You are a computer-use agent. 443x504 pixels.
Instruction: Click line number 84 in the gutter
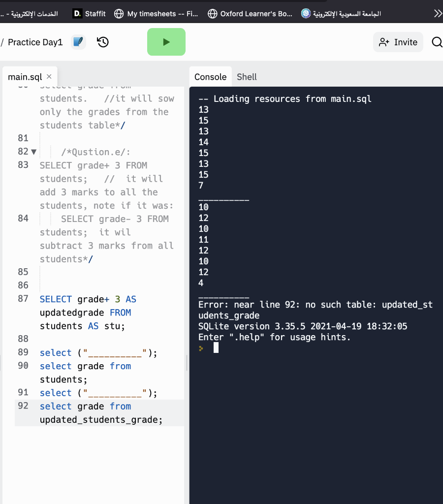coord(23,218)
